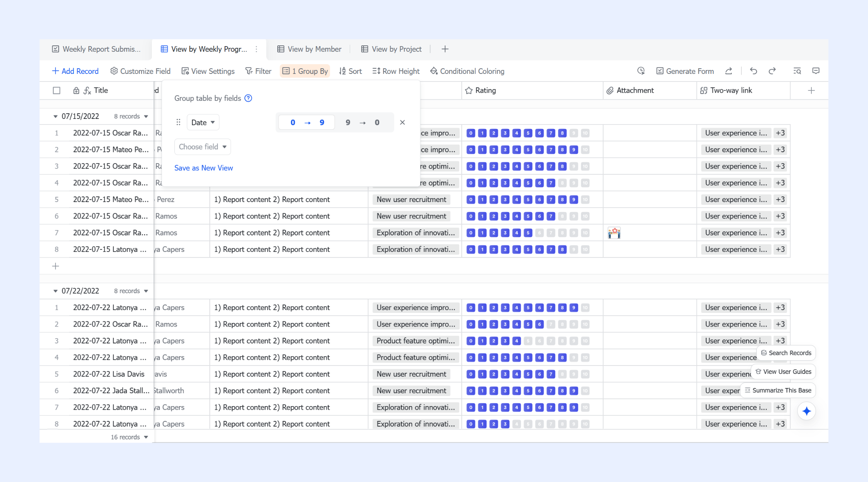
Task: Click +3 links in 07/15 row 1
Action: 780,133
